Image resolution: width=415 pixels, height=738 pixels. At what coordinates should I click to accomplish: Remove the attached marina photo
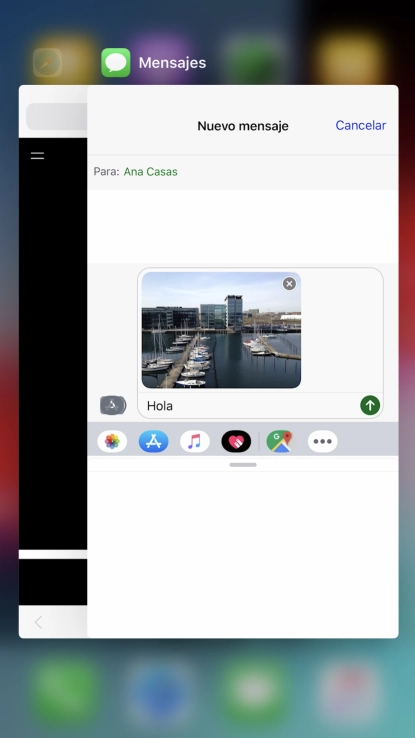289,283
